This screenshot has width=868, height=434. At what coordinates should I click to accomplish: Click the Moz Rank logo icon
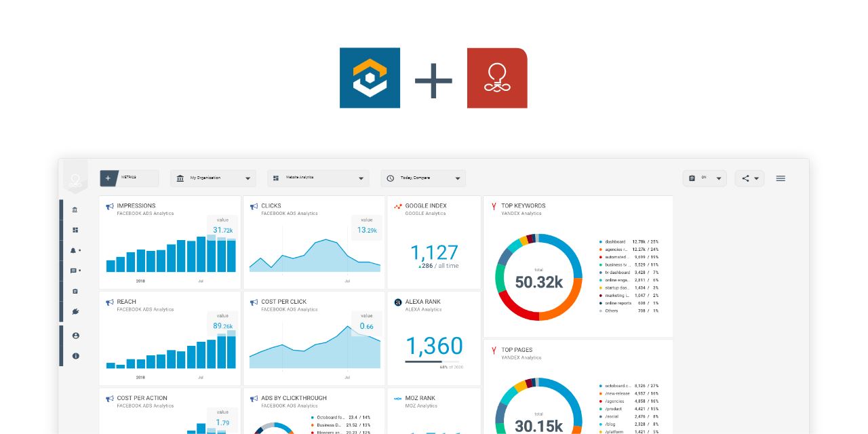click(x=398, y=399)
